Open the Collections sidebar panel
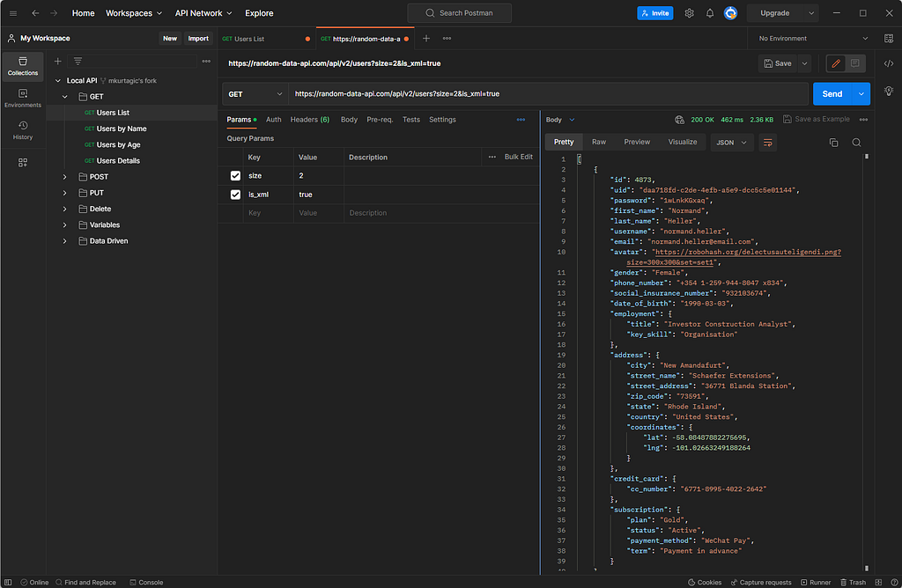Screen dimensions: 902x588 click(x=23, y=66)
